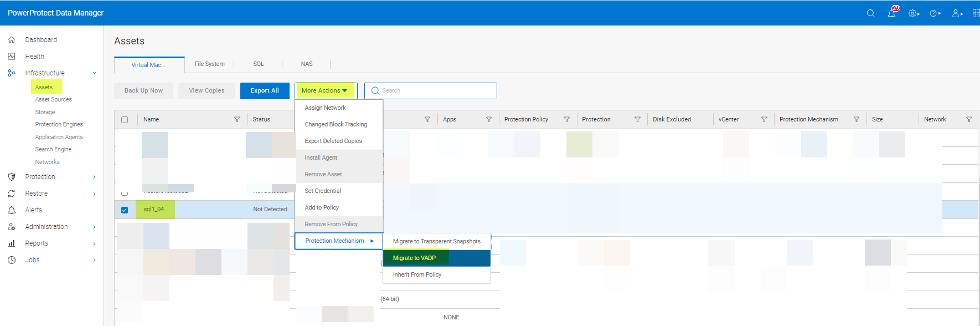
Task: Choose Migrate to Transparent Snapshots
Action: click(436, 241)
